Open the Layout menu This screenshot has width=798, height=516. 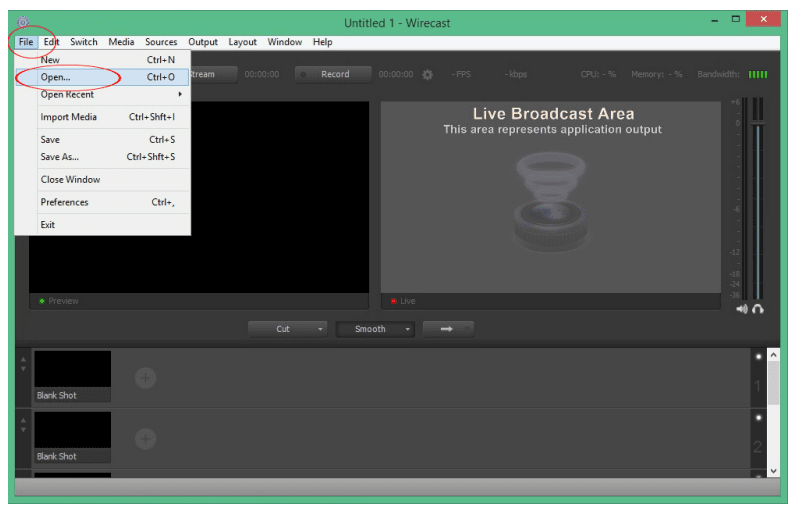[242, 42]
